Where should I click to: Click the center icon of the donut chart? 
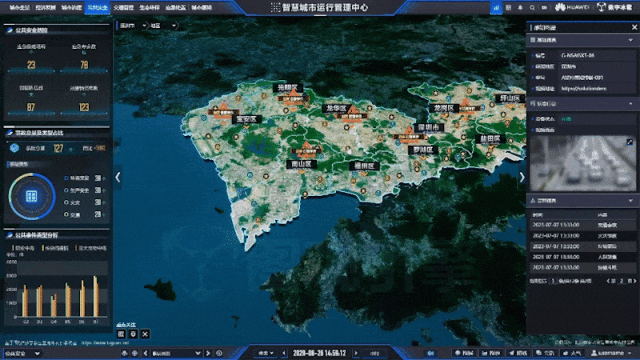click(x=31, y=196)
